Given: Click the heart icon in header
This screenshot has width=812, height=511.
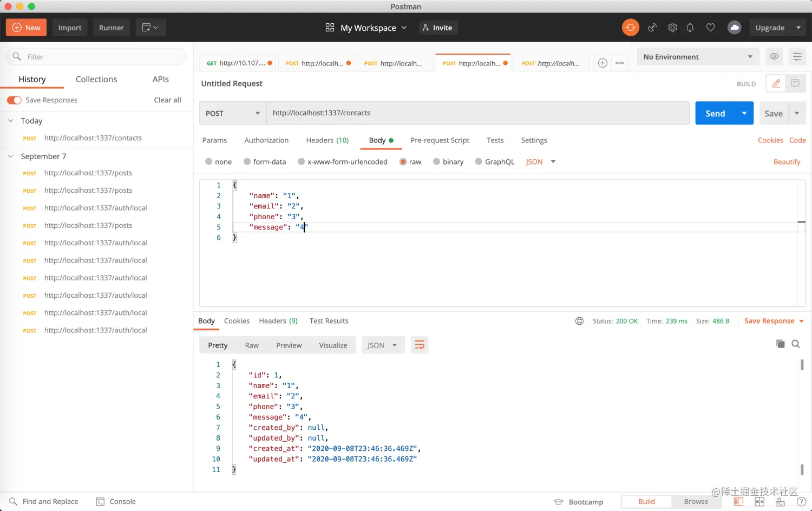Looking at the screenshot, I should 710,28.
